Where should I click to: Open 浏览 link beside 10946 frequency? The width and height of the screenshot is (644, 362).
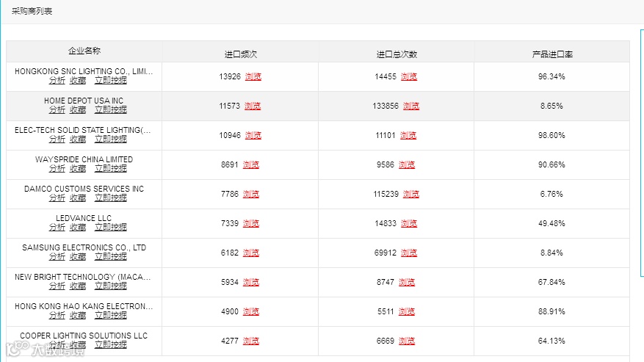click(253, 135)
